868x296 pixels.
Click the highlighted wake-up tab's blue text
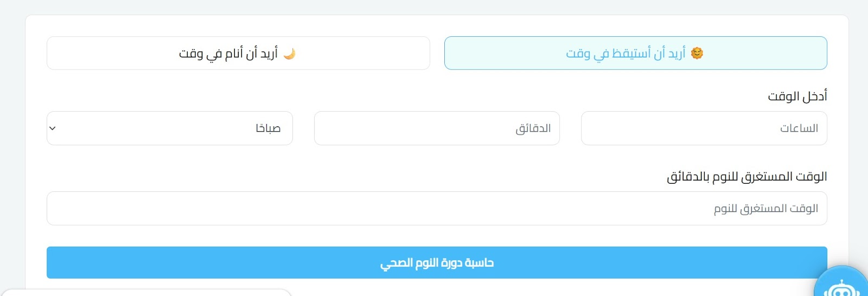[x=626, y=53]
